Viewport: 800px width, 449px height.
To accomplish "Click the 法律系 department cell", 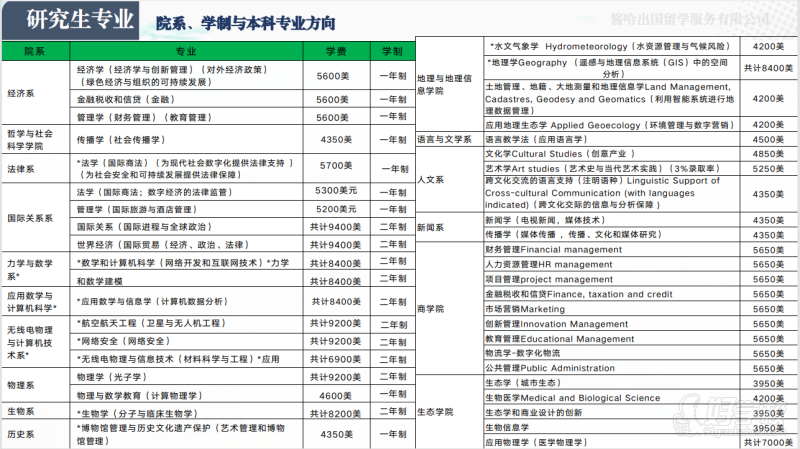I will coord(22,168).
